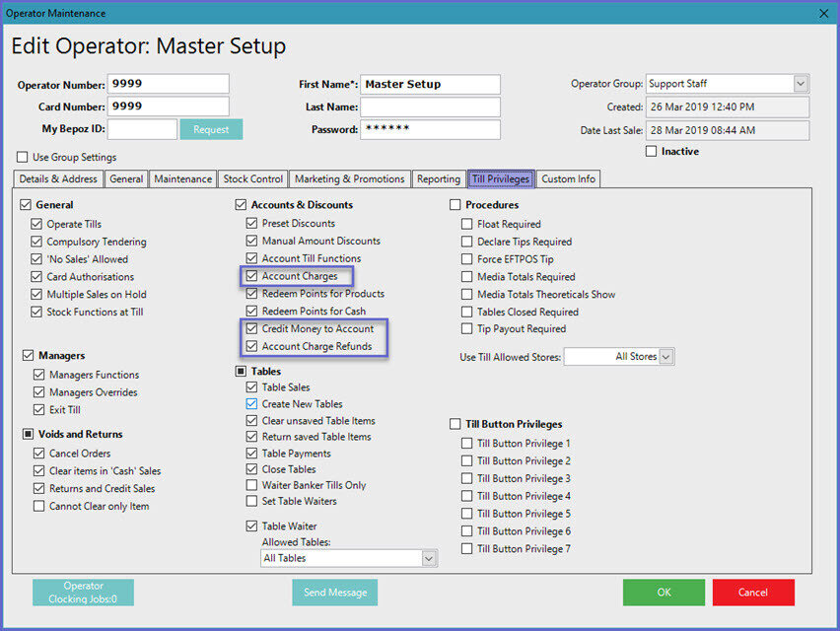
Task: Click the Send Message button
Action: tap(335, 593)
